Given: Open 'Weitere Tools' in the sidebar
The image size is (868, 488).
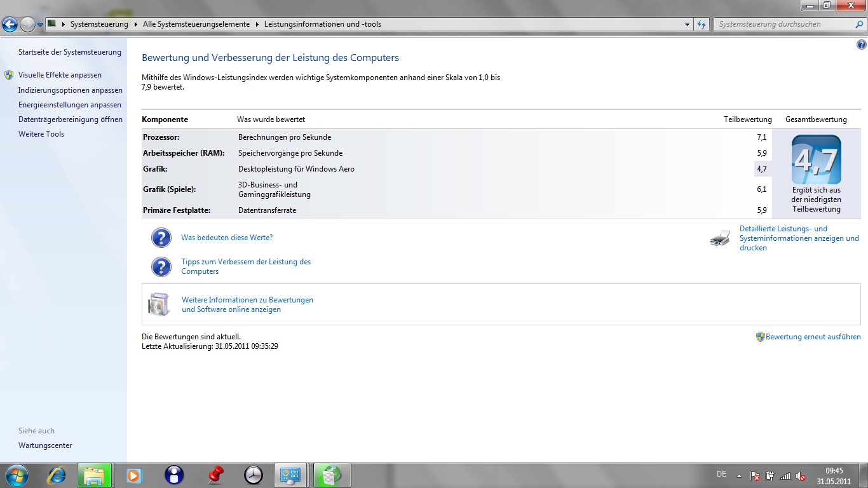Looking at the screenshot, I should (41, 134).
